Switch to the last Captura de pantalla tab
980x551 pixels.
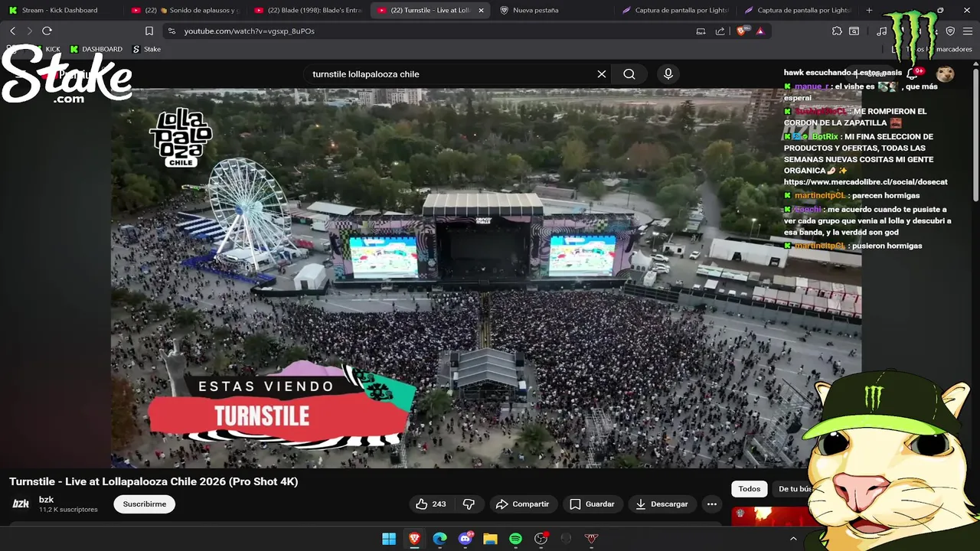(798, 10)
